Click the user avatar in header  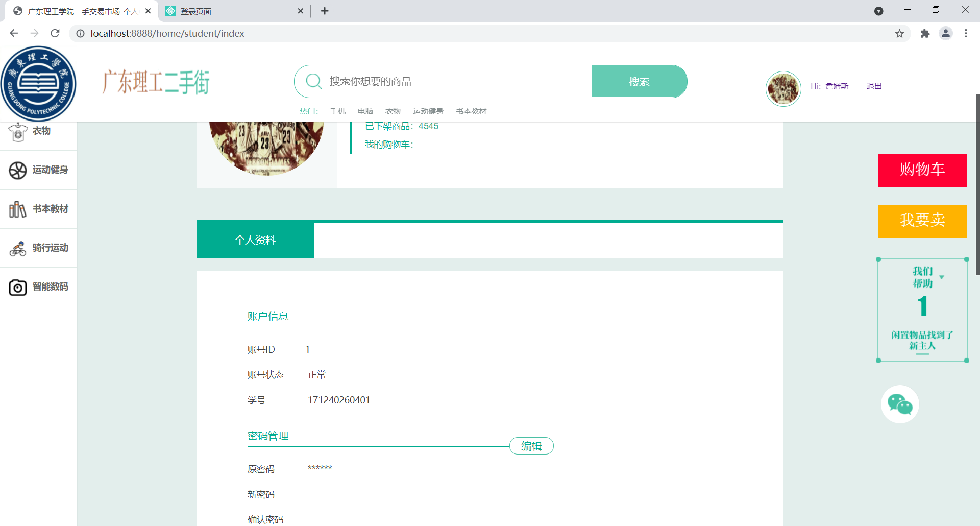point(783,89)
